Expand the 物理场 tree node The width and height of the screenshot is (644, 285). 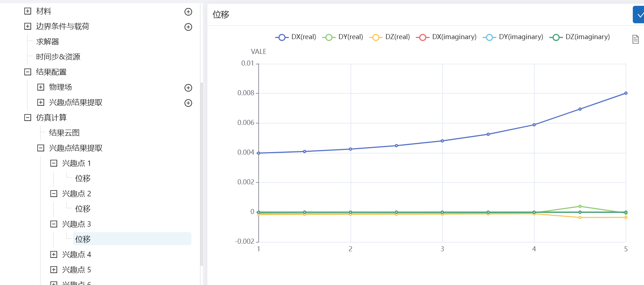point(41,87)
